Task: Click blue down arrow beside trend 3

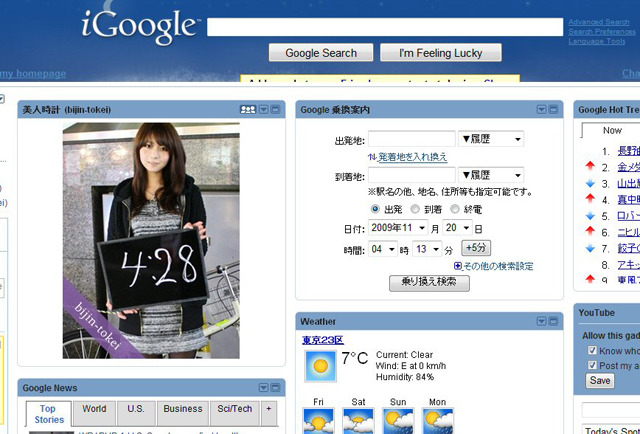Action: [590, 183]
